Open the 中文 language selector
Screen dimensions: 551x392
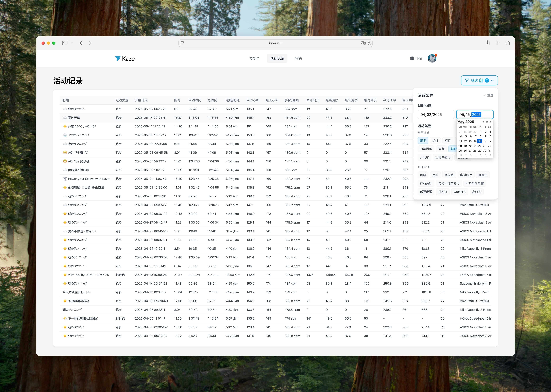pos(416,58)
